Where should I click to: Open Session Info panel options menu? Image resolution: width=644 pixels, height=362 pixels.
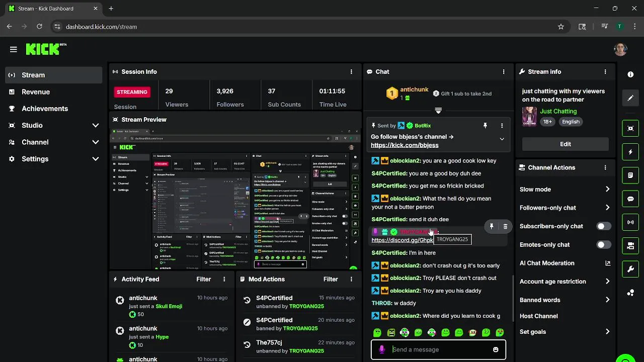point(351,72)
